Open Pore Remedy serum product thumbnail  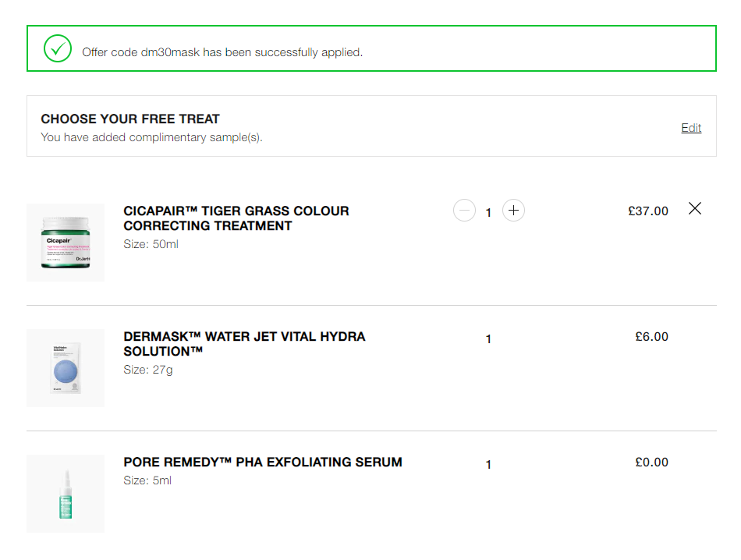[x=66, y=494]
